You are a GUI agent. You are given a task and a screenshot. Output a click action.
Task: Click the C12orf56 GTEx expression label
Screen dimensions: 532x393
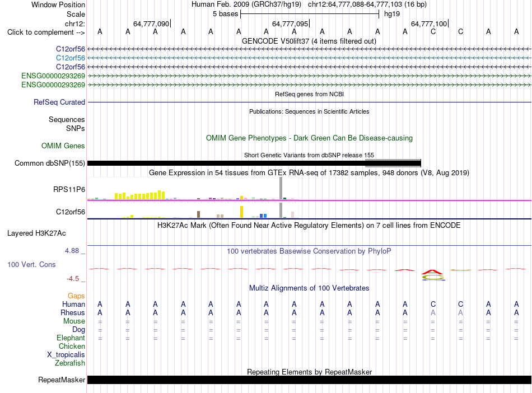click(70, 212)
